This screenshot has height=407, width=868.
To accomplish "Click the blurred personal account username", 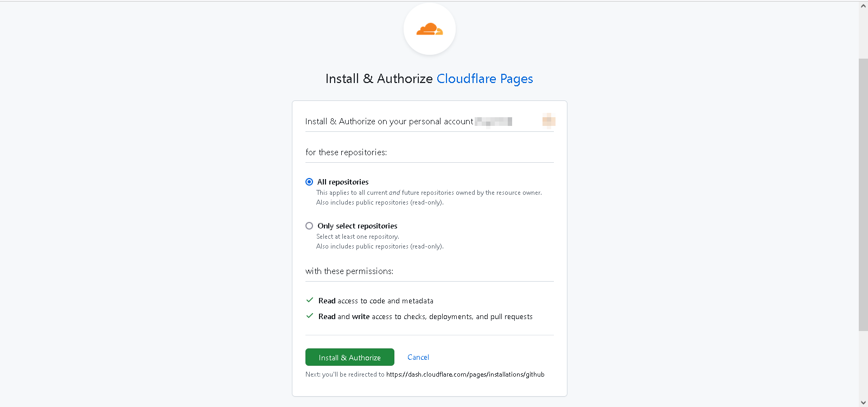I will point(493,122).
